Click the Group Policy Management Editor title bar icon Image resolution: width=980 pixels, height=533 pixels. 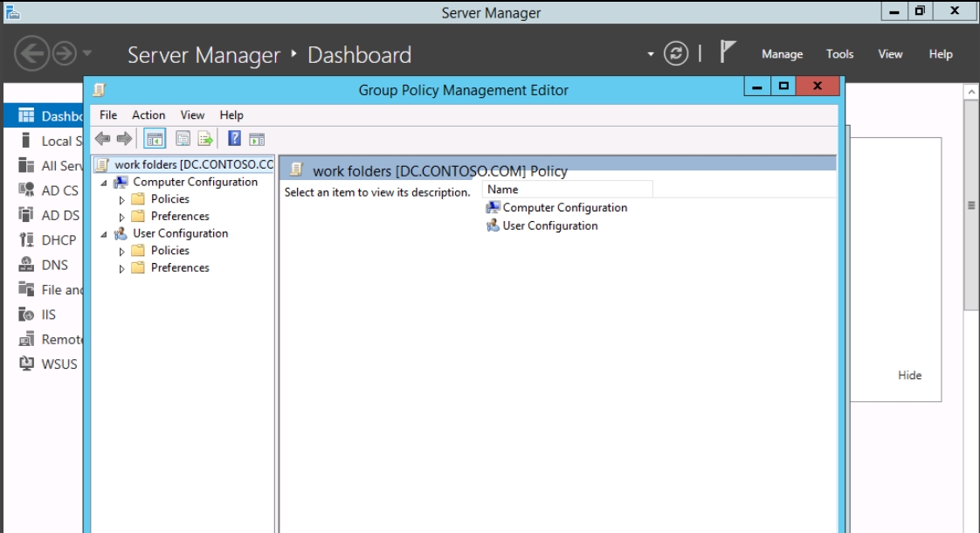100,90
